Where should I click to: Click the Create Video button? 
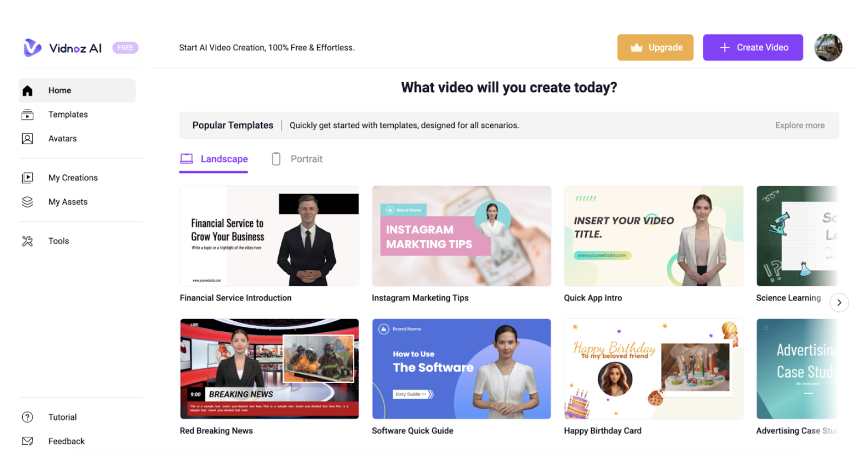[x=753, y=48]
